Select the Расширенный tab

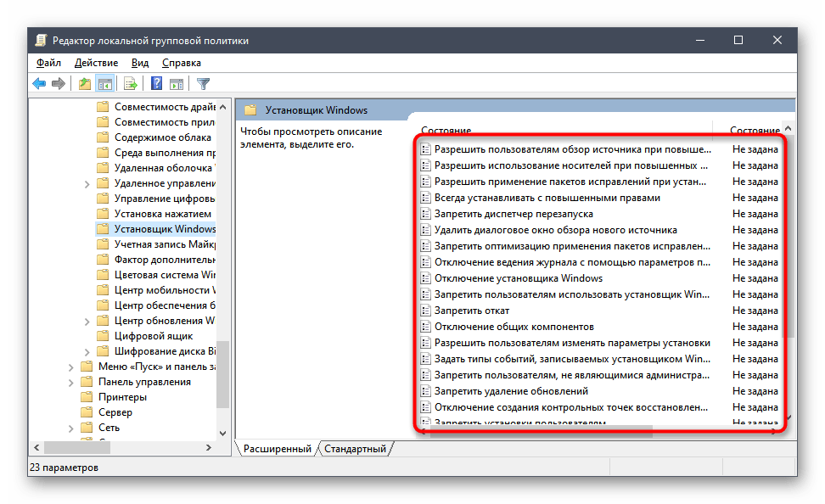277,449
